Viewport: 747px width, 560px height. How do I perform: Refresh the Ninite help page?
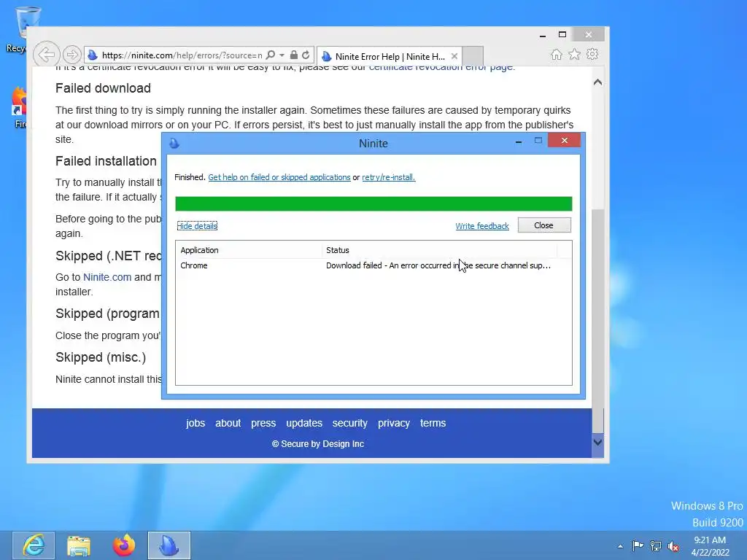306,55
